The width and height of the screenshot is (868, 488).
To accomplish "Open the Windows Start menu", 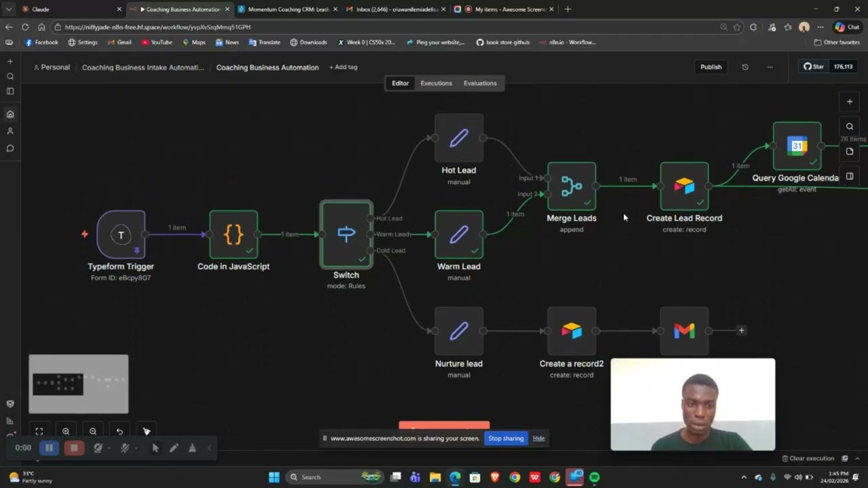I will click(x=274, y=477).
